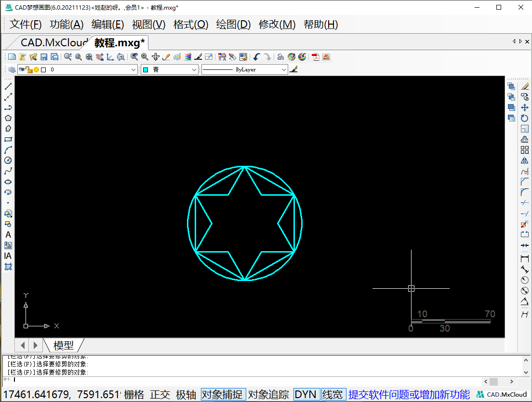The width and height of the screenshot is (532, 402).
Task: Select the Arc drawing tool
Action: pyautogui.click(x=8, y=149)
